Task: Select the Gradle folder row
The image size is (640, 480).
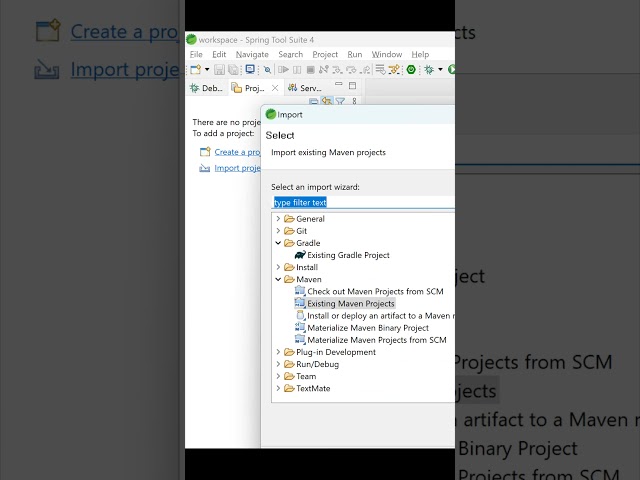Action: coord(302,243)
